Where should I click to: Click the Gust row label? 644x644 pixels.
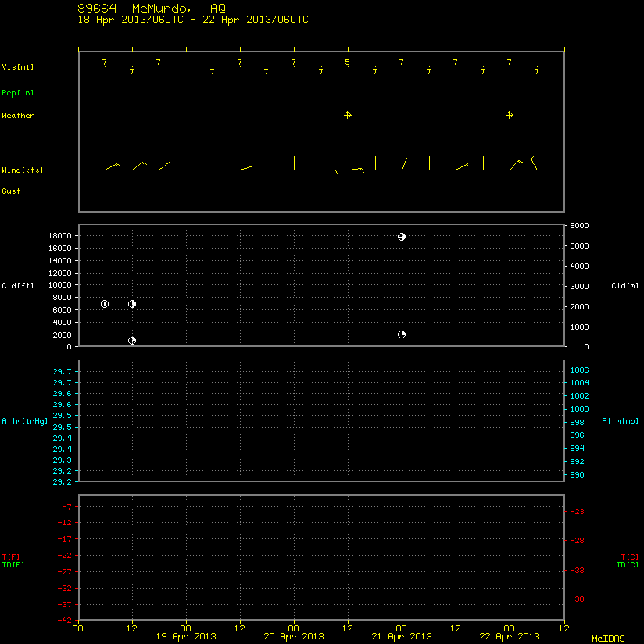point(11,191)
